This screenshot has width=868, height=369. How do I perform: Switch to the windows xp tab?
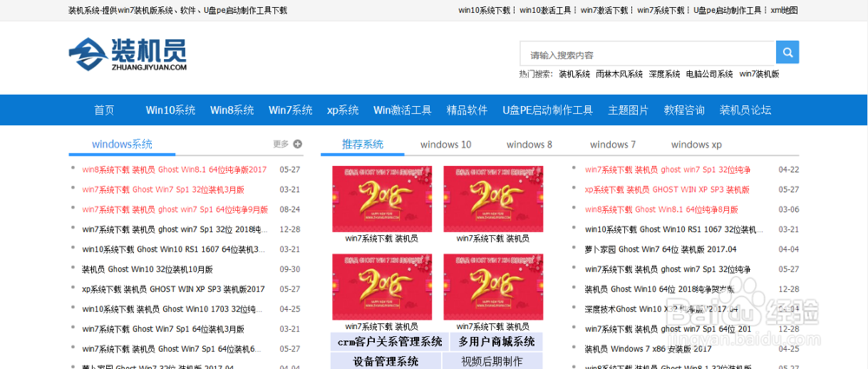coord(696,145)
